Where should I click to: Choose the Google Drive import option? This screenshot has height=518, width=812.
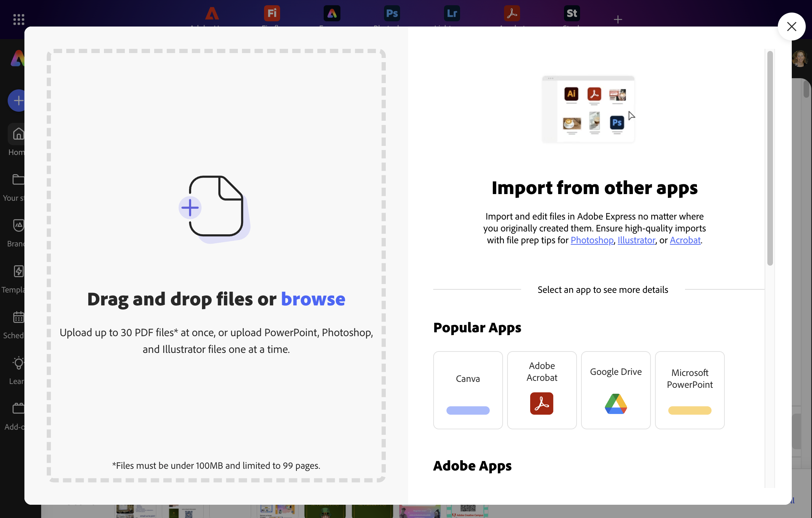(616, 390)
